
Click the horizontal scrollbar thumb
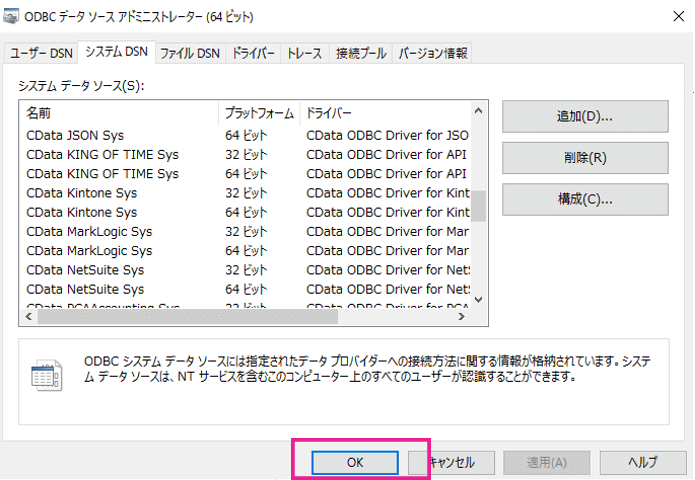(188, 316)
